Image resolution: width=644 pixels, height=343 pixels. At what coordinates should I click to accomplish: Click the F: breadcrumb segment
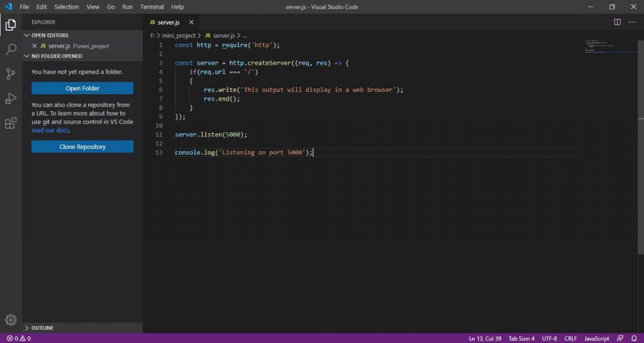click(152, 36)
